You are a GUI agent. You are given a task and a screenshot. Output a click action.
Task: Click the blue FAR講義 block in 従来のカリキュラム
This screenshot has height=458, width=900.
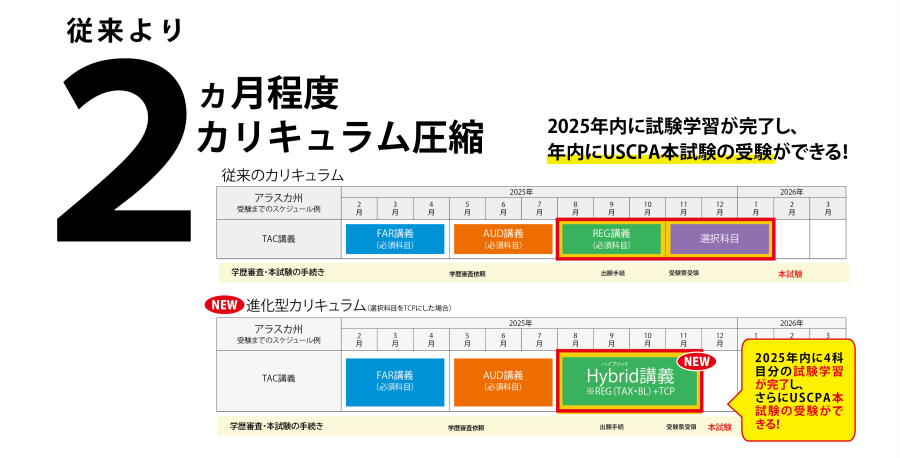tap(395, 239)
